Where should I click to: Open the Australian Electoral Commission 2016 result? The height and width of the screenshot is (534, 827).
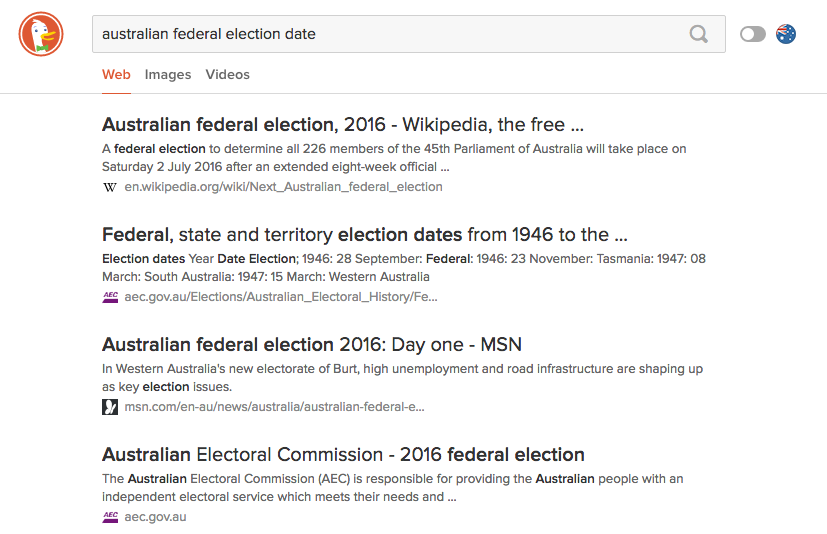coord(343,455)
